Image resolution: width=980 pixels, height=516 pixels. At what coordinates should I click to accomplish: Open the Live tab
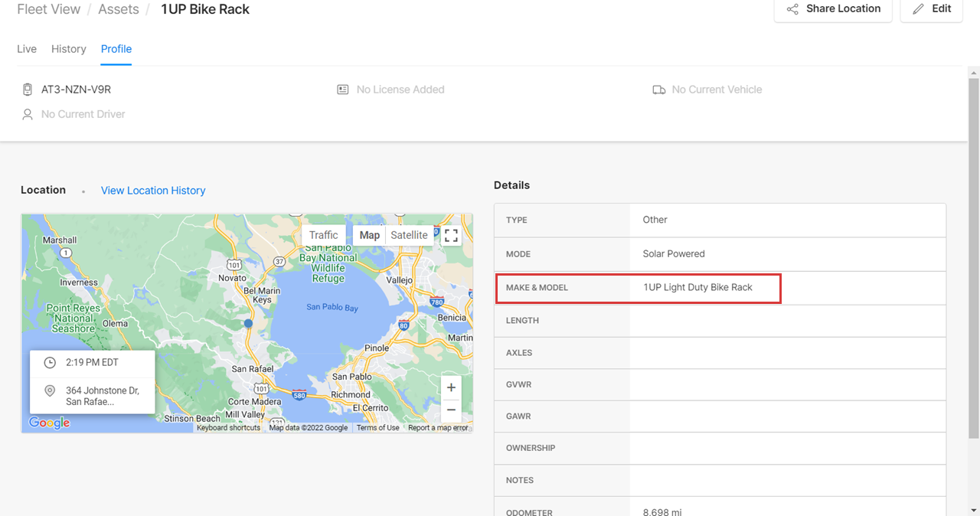pyautogui.click(x=27, y=49)
